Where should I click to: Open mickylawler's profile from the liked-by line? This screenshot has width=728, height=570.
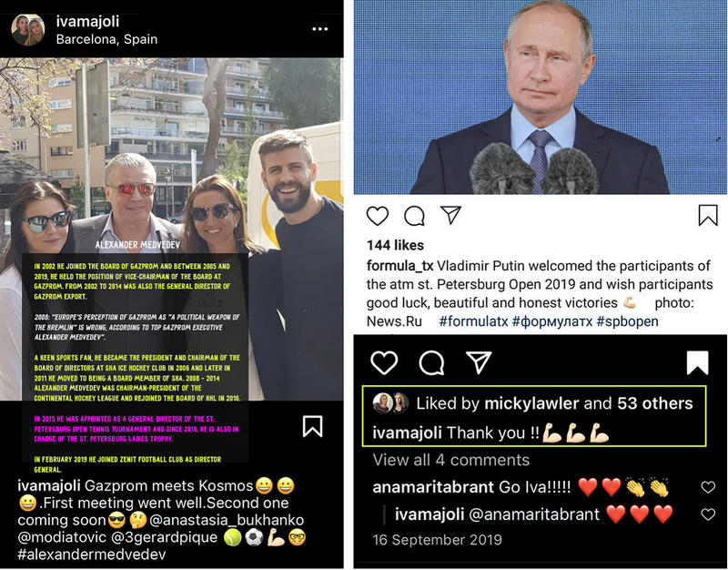[x=531, y=403]
